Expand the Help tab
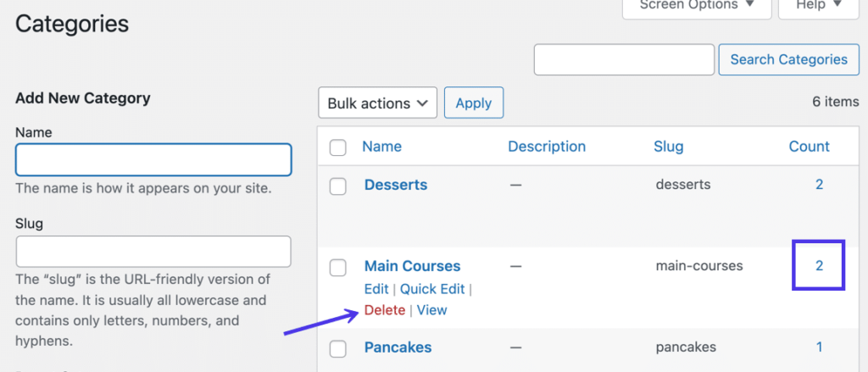The height and width of the screenshot is (372, 868). 819,6
